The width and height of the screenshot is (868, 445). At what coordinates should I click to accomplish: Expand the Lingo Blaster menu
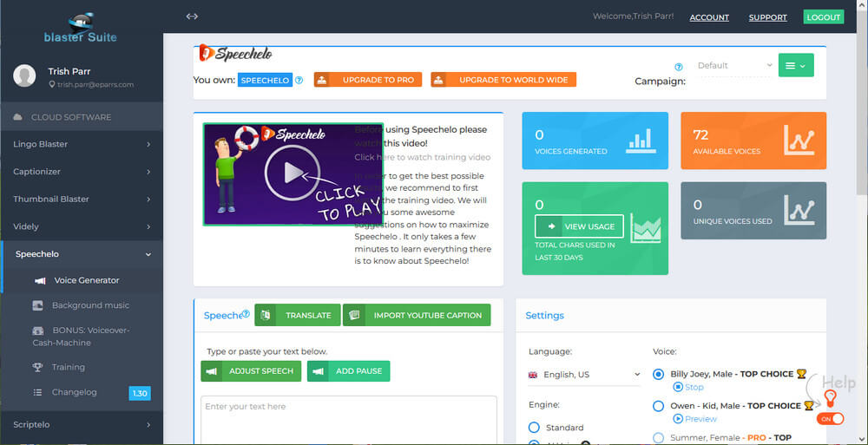(x=82, y=145)
